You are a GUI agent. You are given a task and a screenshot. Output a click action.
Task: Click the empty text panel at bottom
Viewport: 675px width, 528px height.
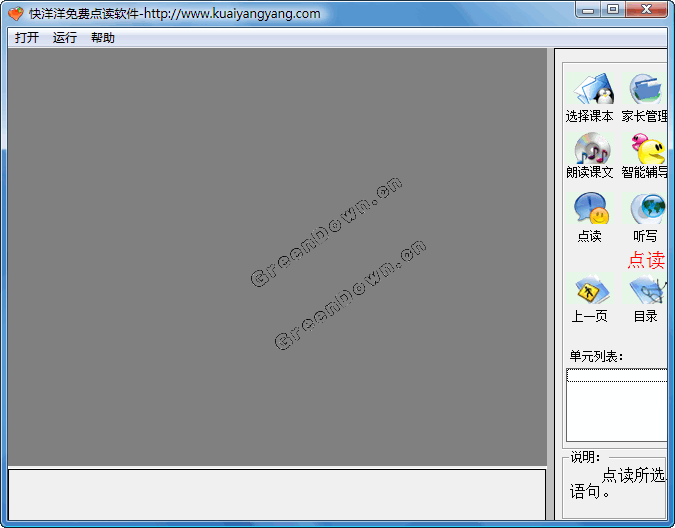277,494
